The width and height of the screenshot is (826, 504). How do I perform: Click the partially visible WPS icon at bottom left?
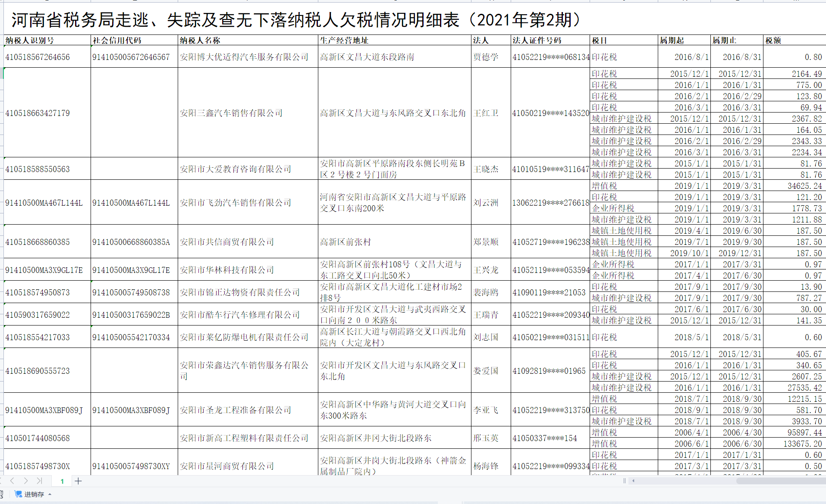click(x=2, y=494)
